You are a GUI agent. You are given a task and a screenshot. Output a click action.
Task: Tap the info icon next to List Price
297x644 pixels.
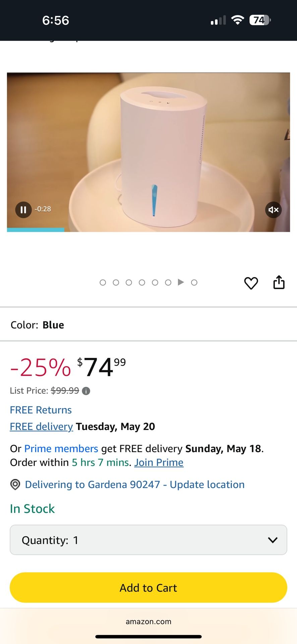(86, 390)
